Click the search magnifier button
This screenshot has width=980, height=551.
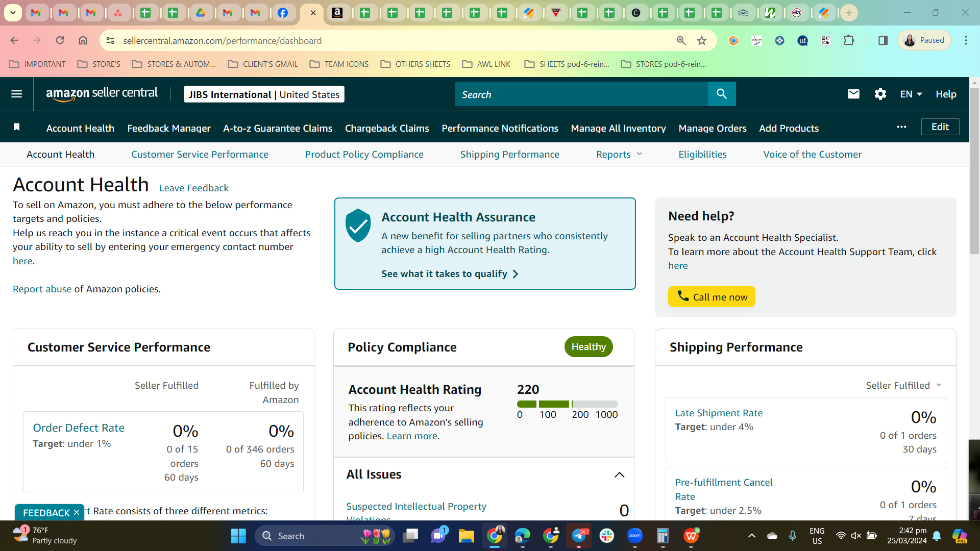[721, 94]
